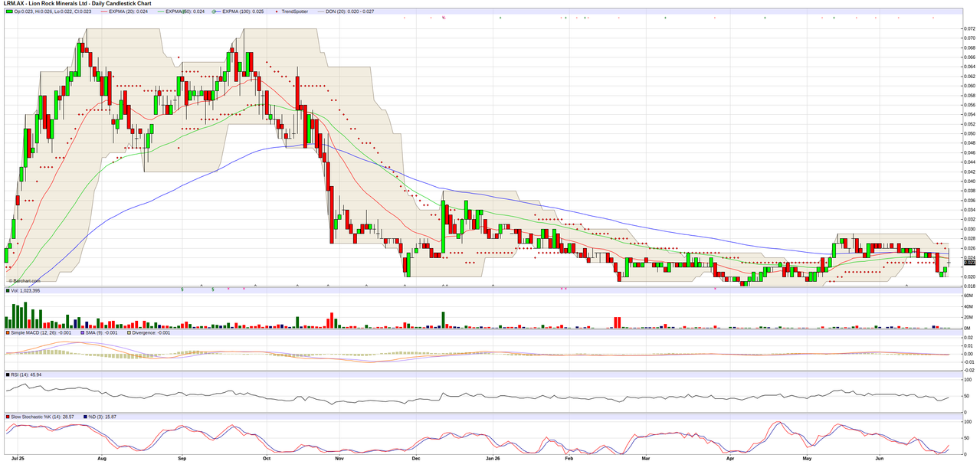Click the Nov date axis label
Image resolution: width=980 pixels, height=471 pixels.
coord(339,458)
